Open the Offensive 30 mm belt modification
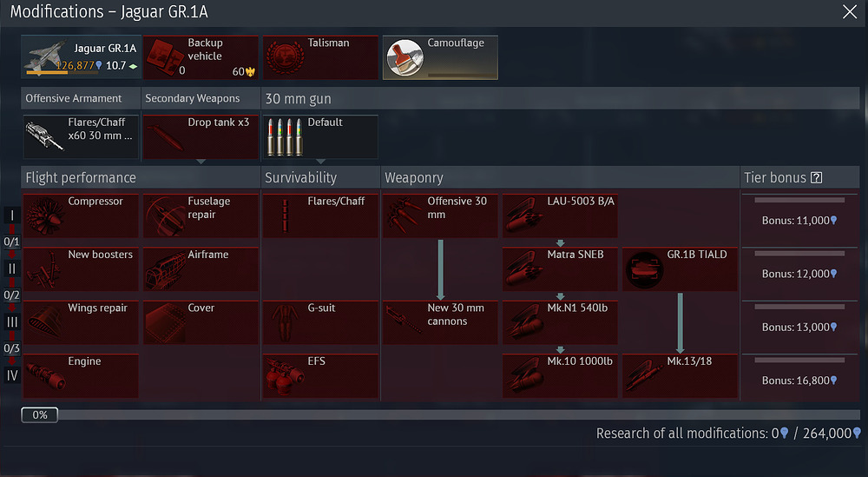 440,215
